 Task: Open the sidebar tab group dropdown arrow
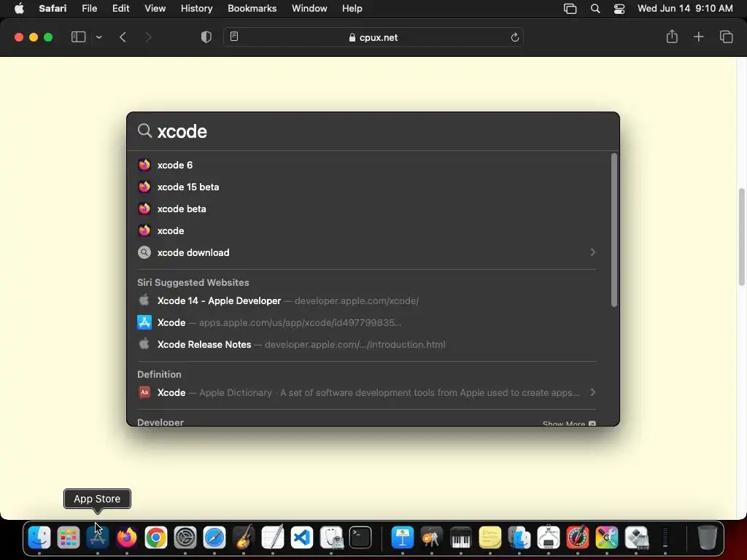(98, 37)
